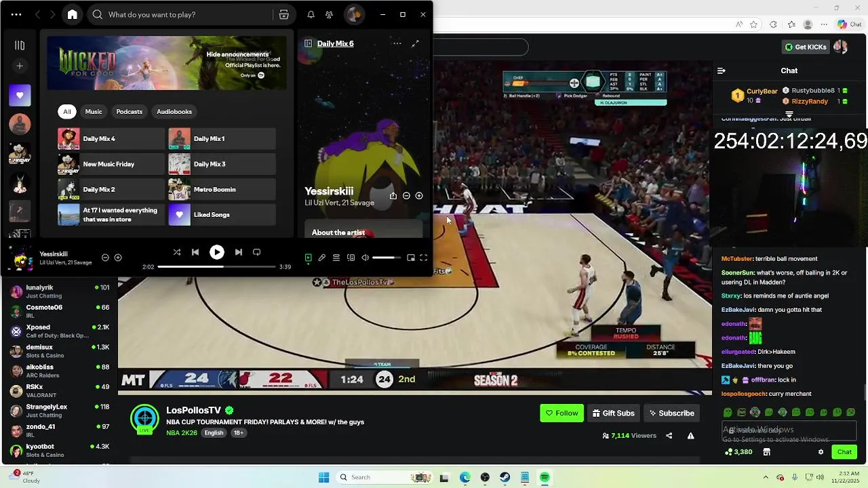Skip to previous track
This screenshot has width=868, height=488.
[x=195, y=252]
